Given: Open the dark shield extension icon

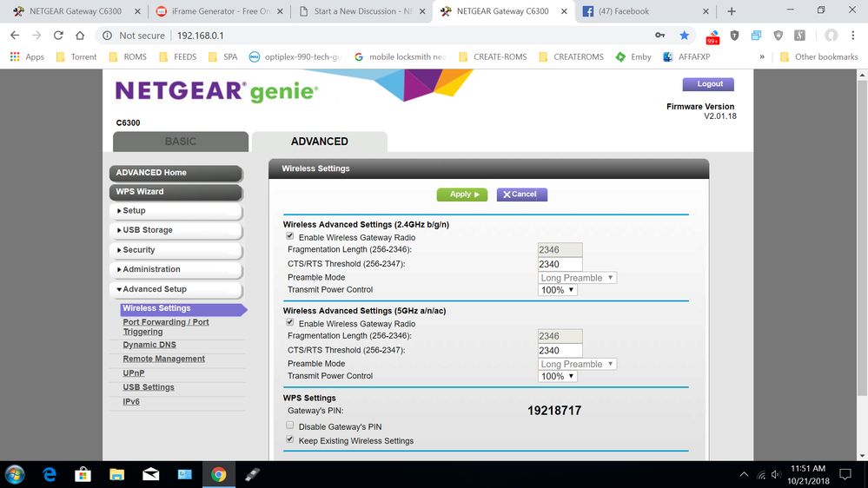Looking at the screenshot, I should (734, 36).
